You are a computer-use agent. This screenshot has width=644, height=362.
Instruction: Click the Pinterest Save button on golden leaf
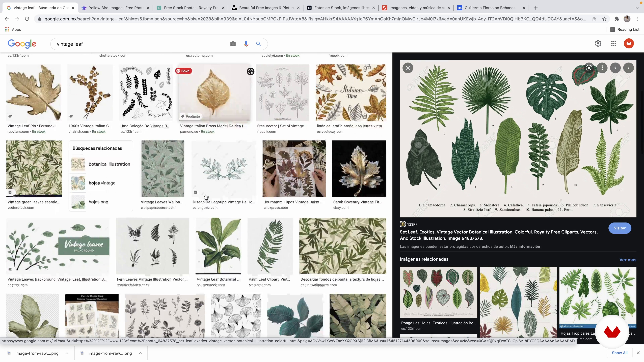click(183, 71)
